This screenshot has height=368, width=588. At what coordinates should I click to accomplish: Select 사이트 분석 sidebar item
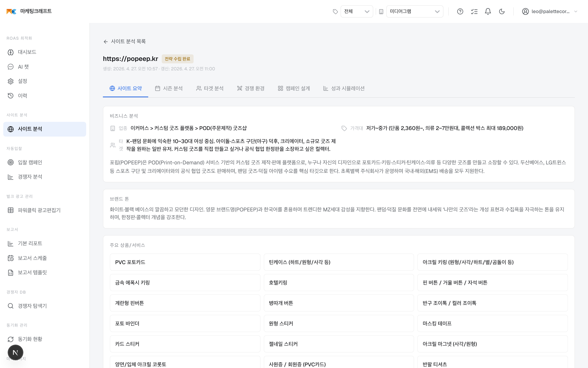[45, 129]
